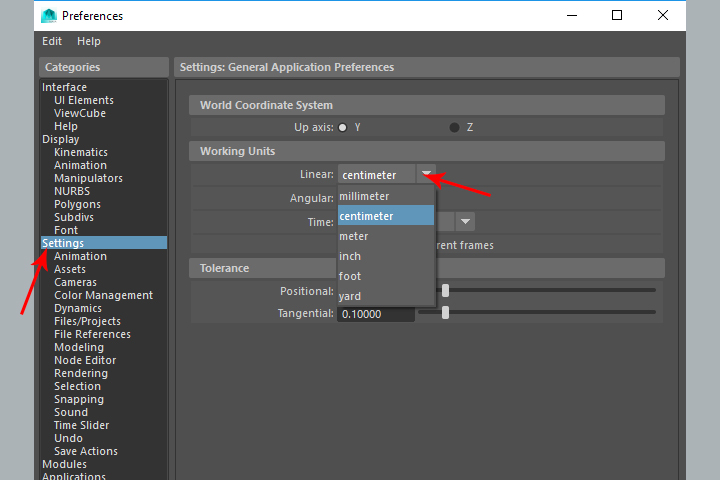The width and height of the screenshot is (720, 480).
Task: Select Y as the up axis
Action: (343, 127)
